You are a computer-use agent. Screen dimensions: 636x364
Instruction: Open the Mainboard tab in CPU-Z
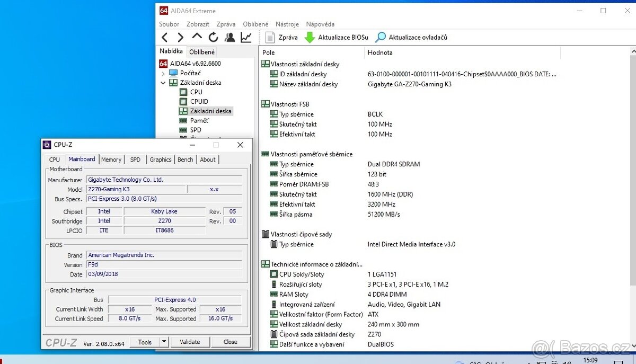point(82,159)
